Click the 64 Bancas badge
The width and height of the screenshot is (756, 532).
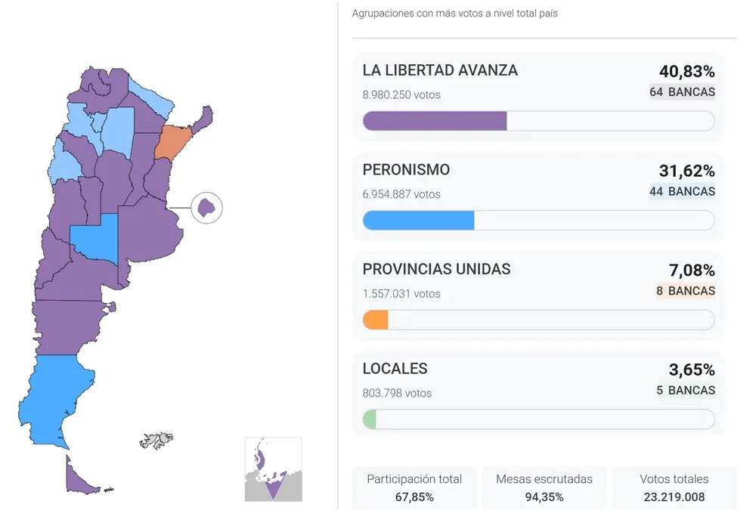coord(682,92)
